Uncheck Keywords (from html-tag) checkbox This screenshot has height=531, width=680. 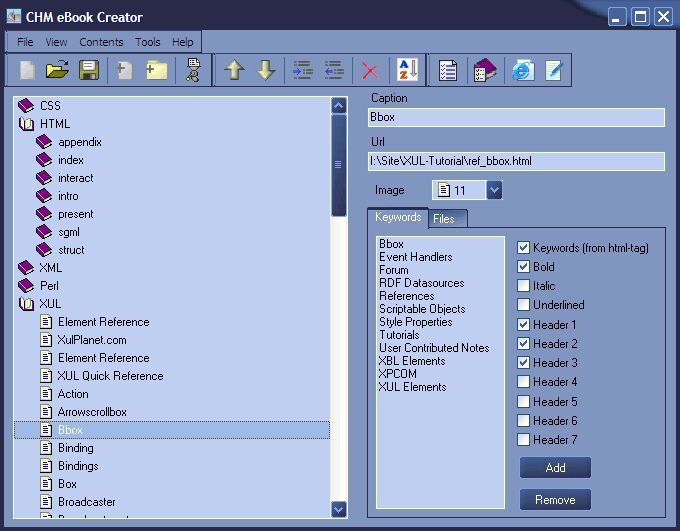(523, 248)
